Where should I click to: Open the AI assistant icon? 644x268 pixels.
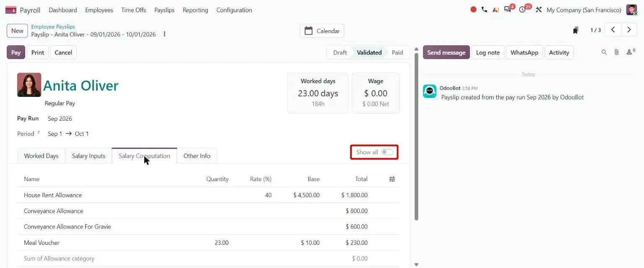(x=496, y=10)
